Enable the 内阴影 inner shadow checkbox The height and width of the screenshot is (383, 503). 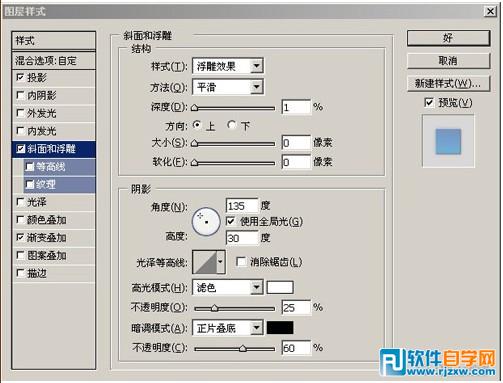point(20,95)
